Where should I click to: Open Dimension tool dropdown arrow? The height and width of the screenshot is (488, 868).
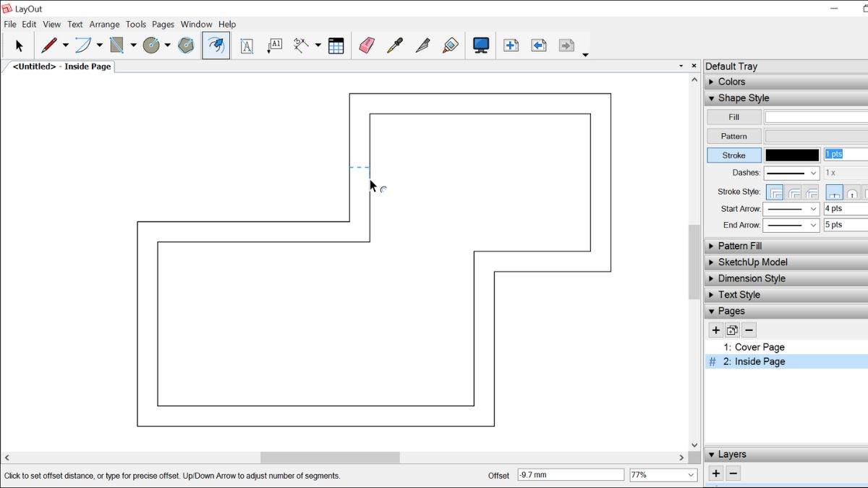pyautogui.click(x=318, y=46)
